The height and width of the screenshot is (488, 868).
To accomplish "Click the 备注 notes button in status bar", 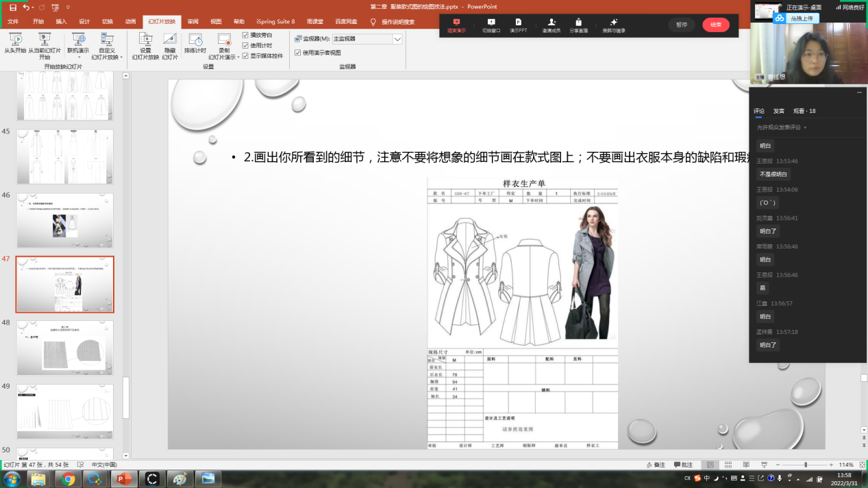I will [x=655, y=465].
